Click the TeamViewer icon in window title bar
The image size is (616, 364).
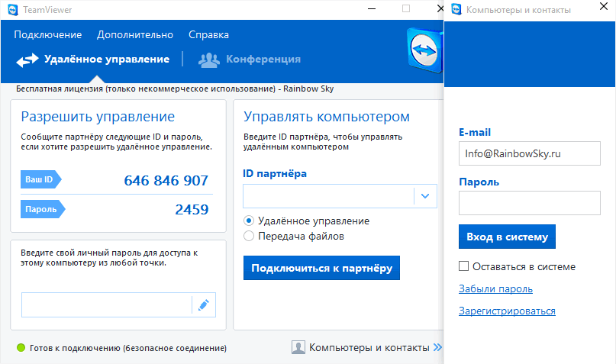[x=13, y=10]
